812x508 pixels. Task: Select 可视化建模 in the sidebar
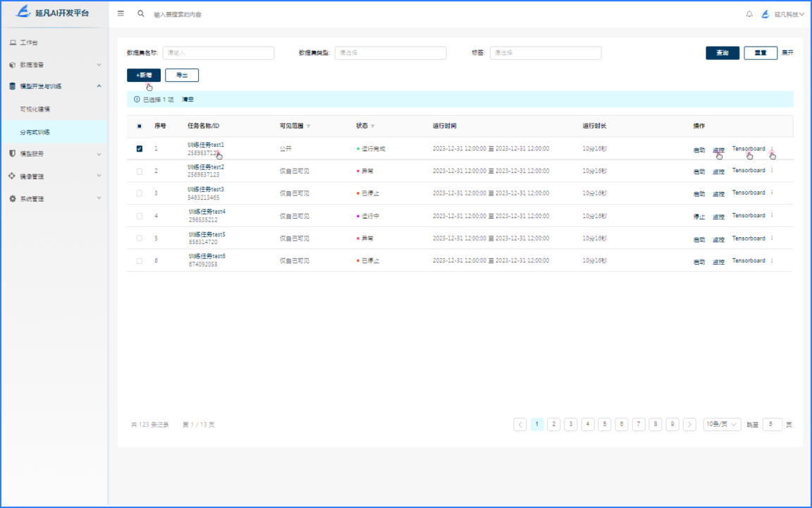[35, 109]
